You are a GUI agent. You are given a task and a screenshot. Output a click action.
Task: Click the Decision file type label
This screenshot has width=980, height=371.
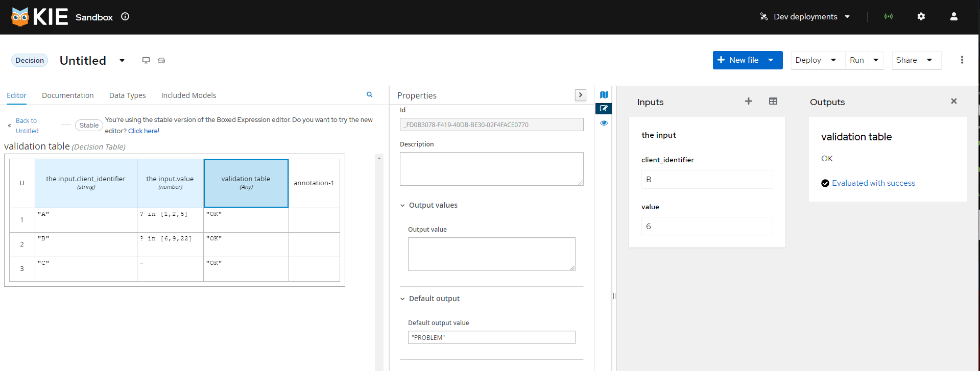coord(30,60)
